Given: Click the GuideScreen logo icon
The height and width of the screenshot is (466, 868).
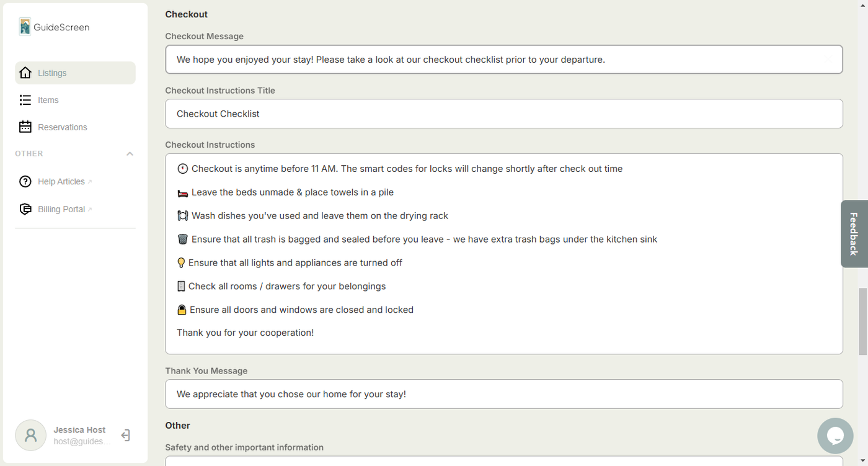Looking at the screenshot, I should (25, 27).
